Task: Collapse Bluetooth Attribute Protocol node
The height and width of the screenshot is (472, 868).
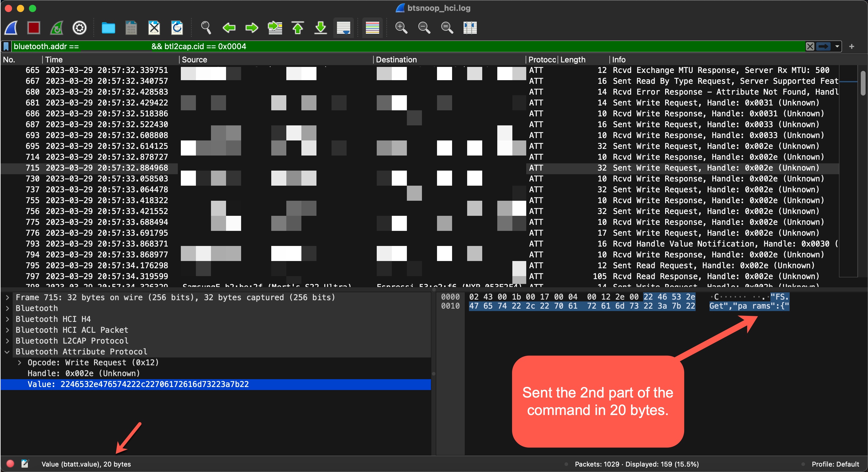Action: (x=8, y=352)
